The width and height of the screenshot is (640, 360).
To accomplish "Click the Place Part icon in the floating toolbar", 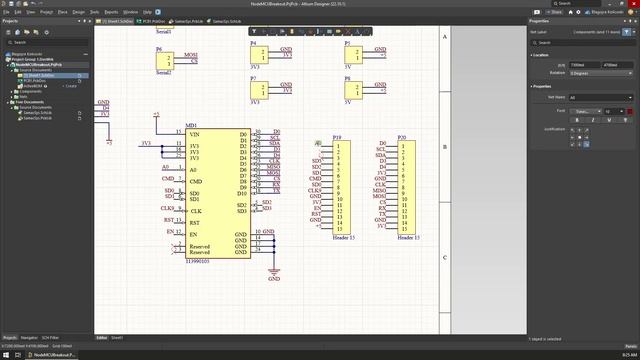I will pos(292,31).
